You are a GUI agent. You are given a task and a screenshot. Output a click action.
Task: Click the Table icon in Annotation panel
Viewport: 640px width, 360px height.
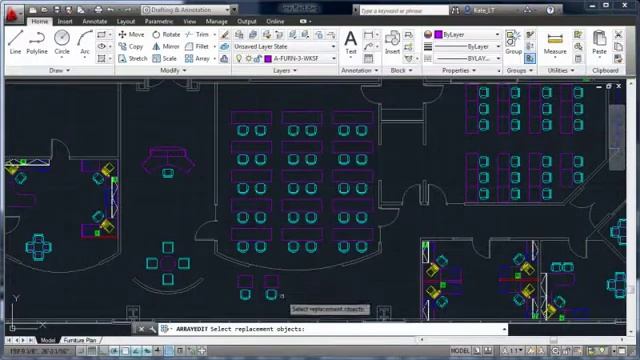[x=368, y=59]
